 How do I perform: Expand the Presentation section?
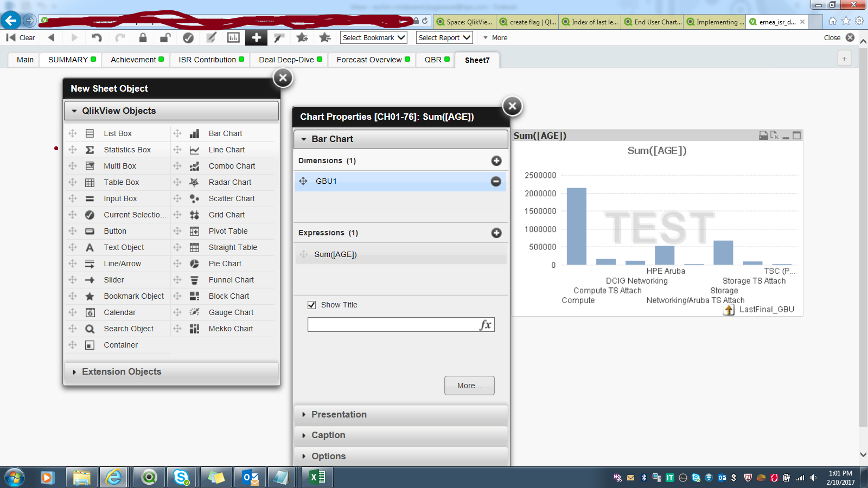401,414
